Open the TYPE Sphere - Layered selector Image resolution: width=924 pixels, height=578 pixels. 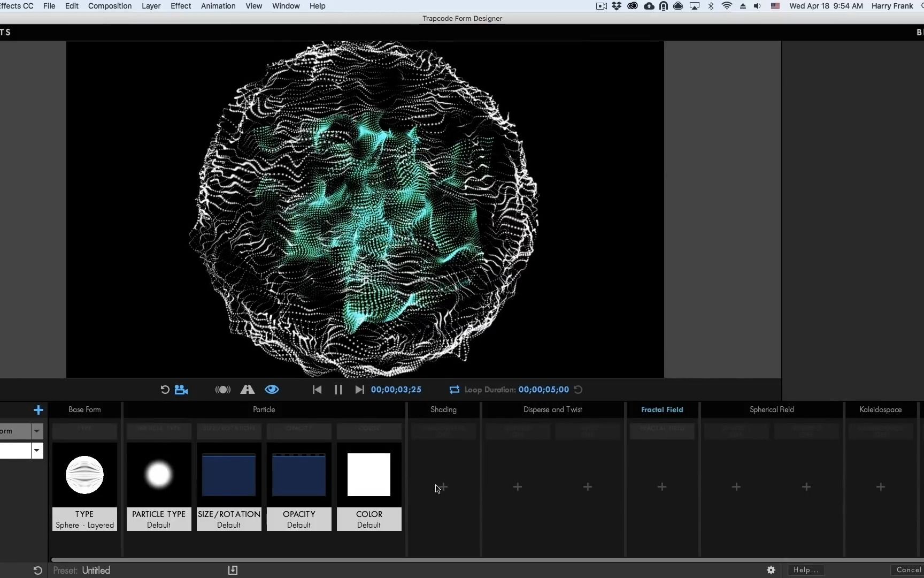pos(84,487)
